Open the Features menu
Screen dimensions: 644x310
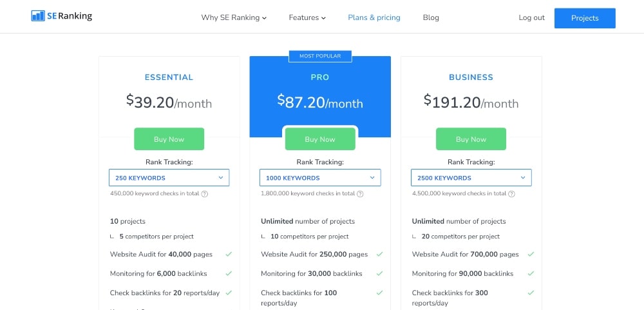pos(307,17)
